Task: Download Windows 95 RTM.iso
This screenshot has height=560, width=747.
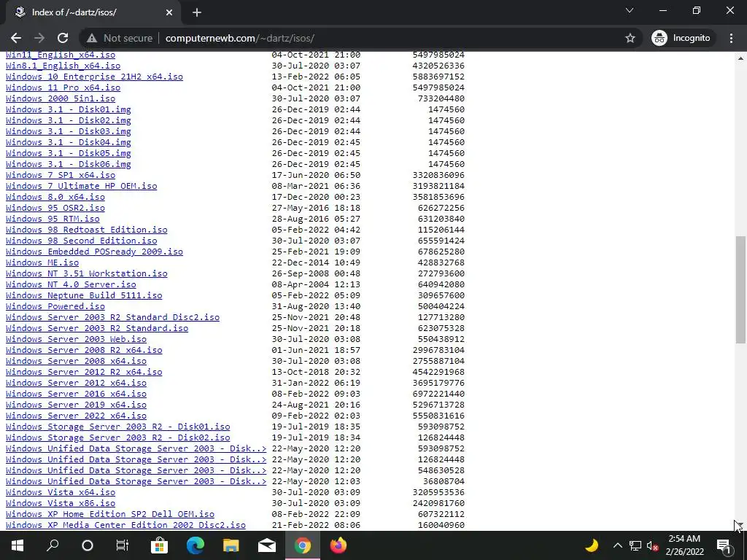Action: click(53, 219)
